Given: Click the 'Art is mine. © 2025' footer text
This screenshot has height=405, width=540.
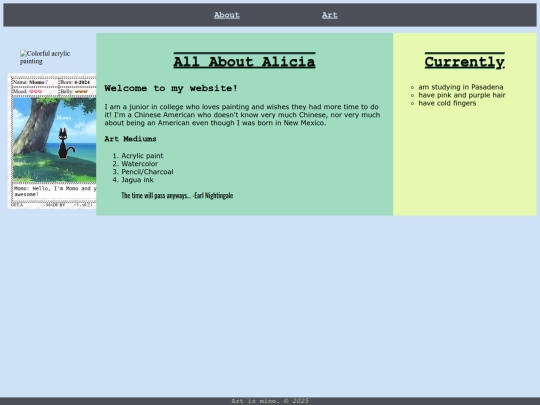Looking at the screenshot, I should point(270,401).
